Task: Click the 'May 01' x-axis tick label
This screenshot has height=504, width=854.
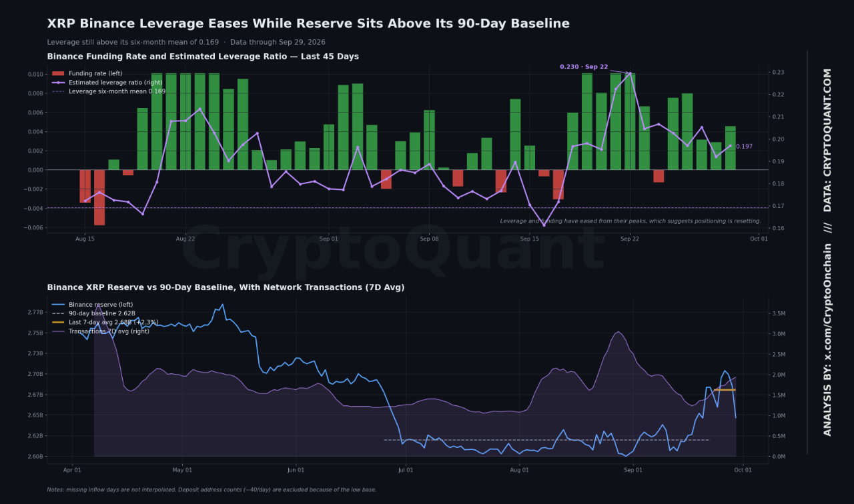Action: 181,470
